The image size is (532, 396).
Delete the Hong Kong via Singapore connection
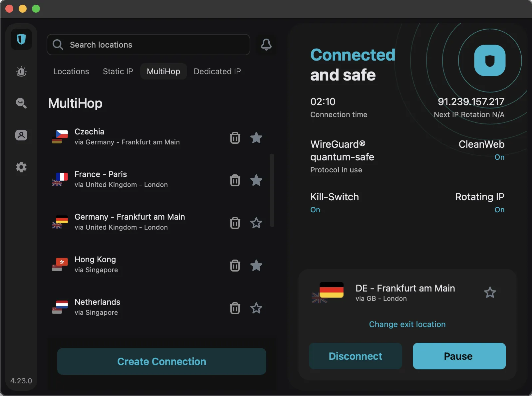coord(235,266)
